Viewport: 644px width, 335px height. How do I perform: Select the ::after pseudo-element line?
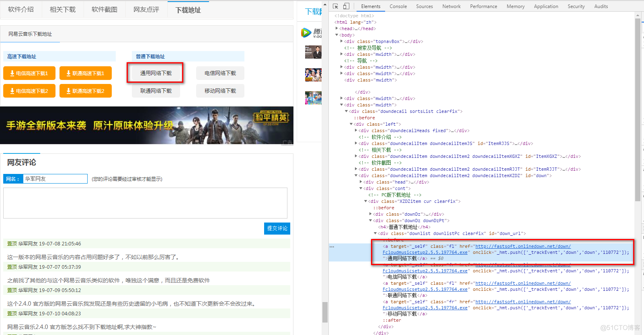(392, 320)
